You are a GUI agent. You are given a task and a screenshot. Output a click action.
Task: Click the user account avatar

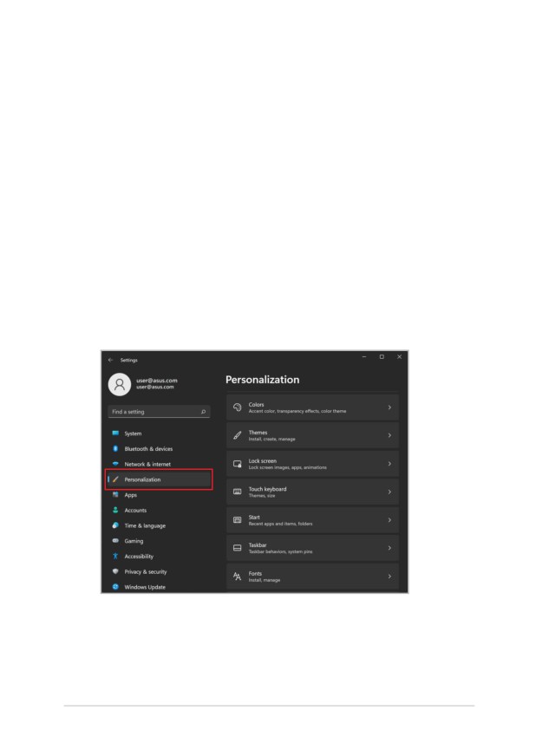tap(119, 384)
